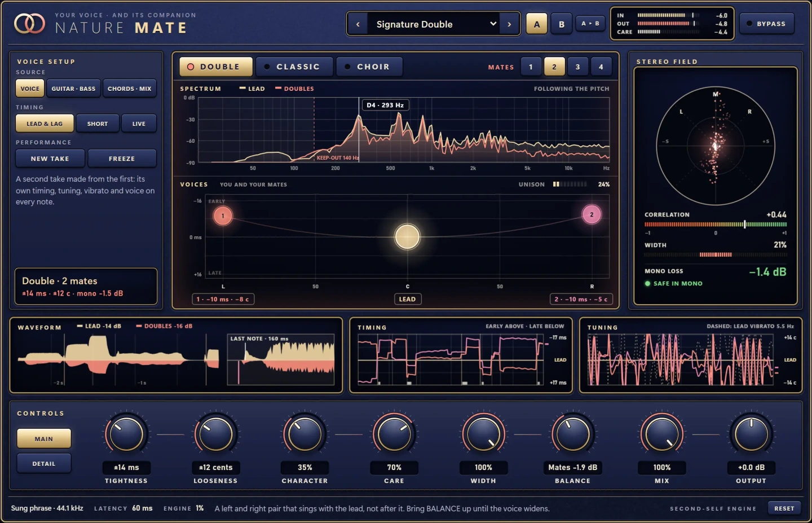Image resolution: width=812 pixels, height=523 pixels.
Task: Toggle the FREEZE performance button
Action: pos(122,159)
